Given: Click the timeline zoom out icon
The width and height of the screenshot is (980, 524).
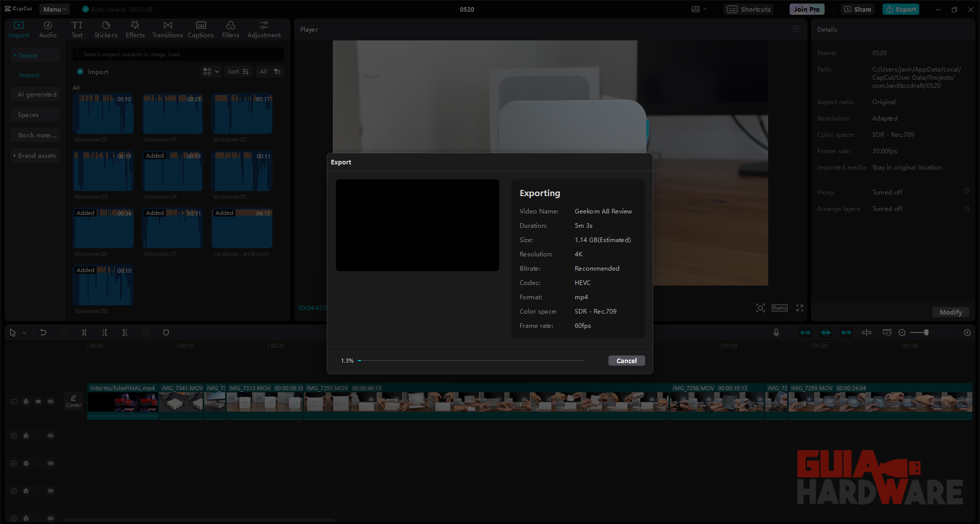Looking at the screenshot, I should click(902, 332).
